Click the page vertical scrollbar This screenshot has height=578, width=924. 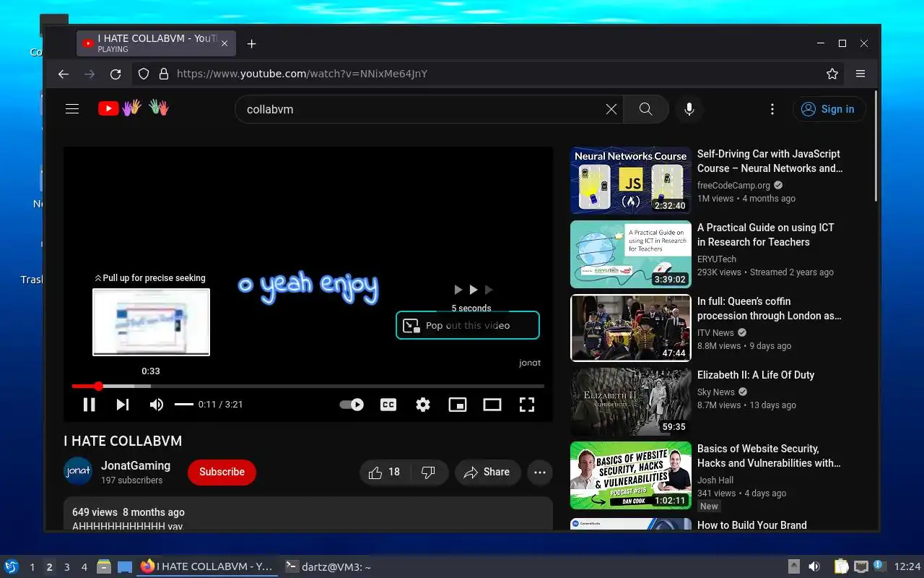[x=876, y=146]
